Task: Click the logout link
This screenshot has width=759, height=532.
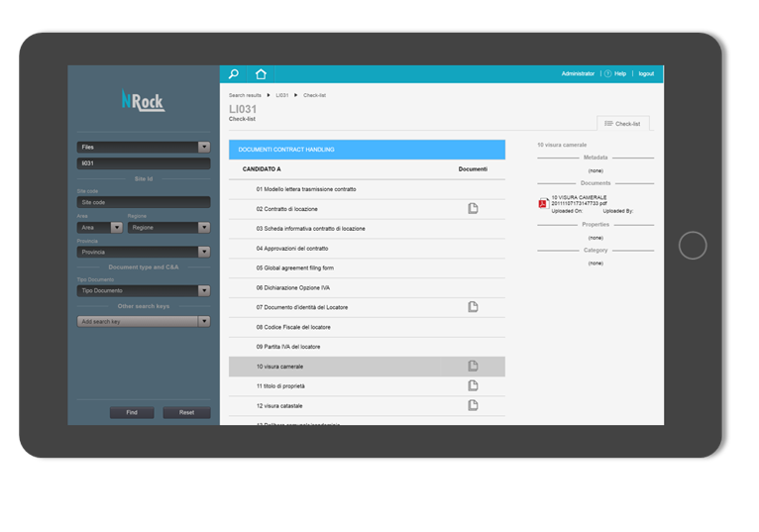Action: pos(646,74)
